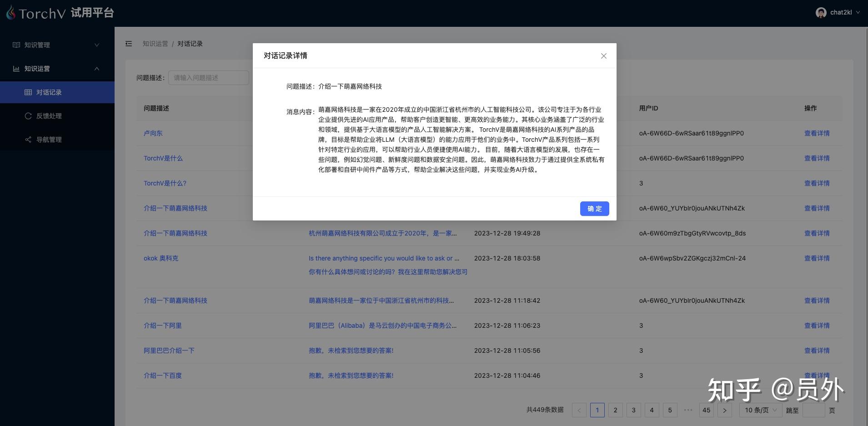Open the 知识运营 breadcrumb entry

[155, 43]
